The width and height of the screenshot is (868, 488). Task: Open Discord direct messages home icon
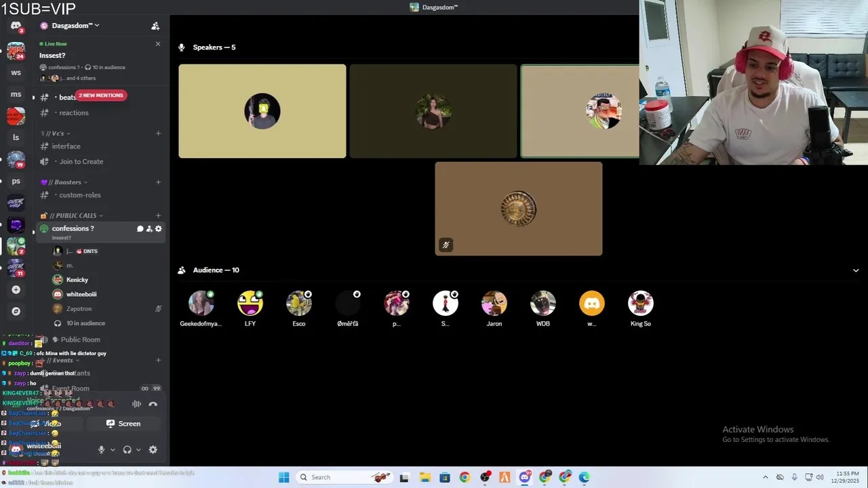[x=16, y=26]
